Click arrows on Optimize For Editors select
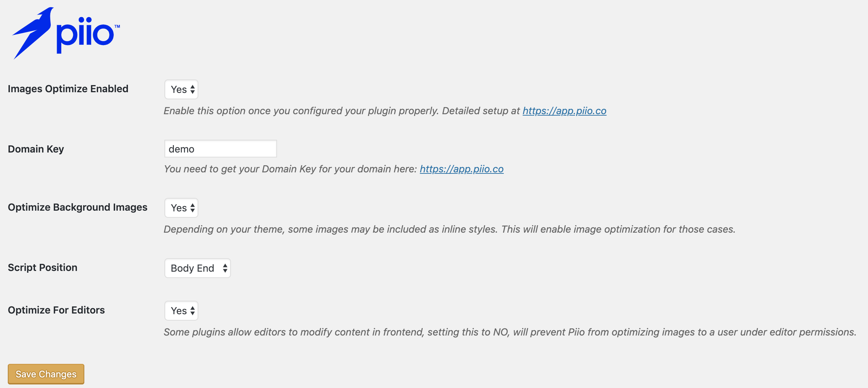This screenshot has height=388, width=868. pyautogui.click(x=192, y=311)
